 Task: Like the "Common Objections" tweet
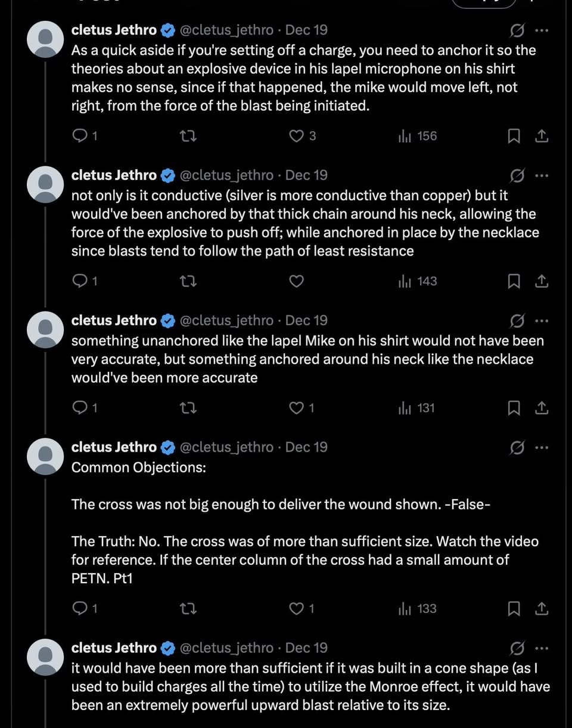296,609
